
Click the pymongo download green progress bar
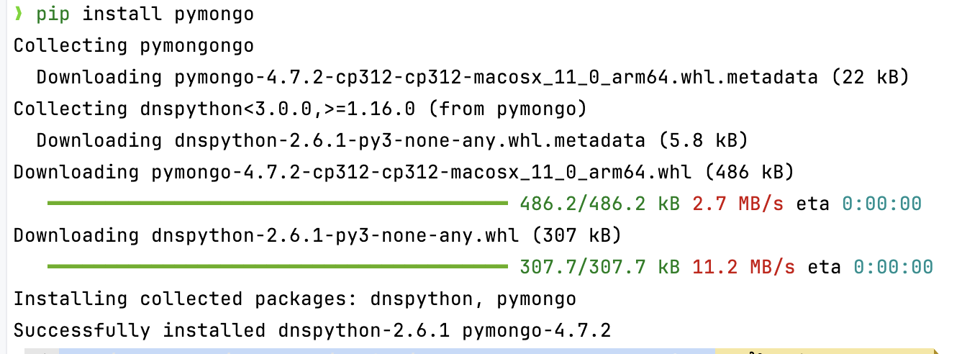[278, 204]
